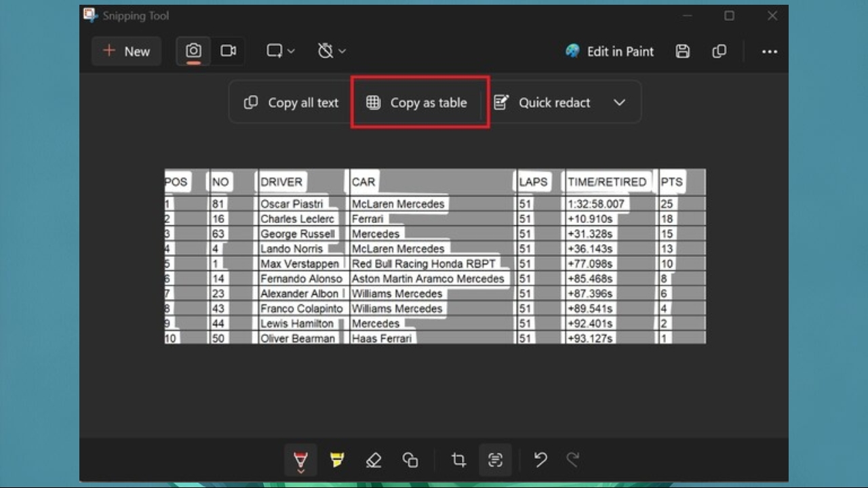The height and width of the screenshot is (488, 868).
Task: Open the snipping shape mode dropdown
Action: pyautogui.click(x=280, y=52)
